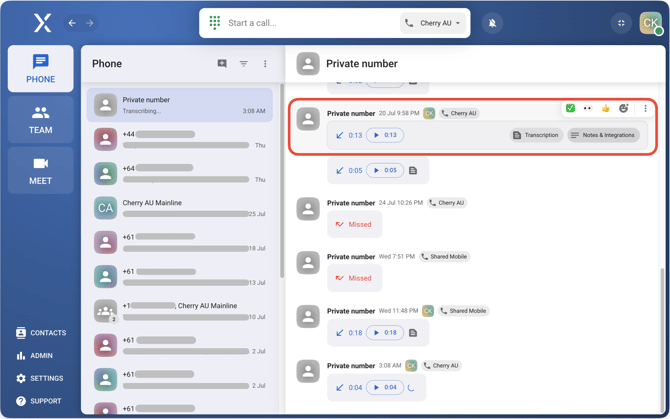Screen dimensions: 670x419
Task: React with thumbs up emoji
Action: (605, 108)
